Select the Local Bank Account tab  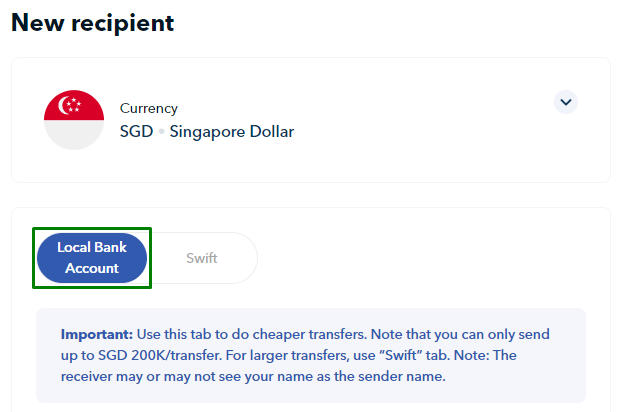(x=92, y=258)
